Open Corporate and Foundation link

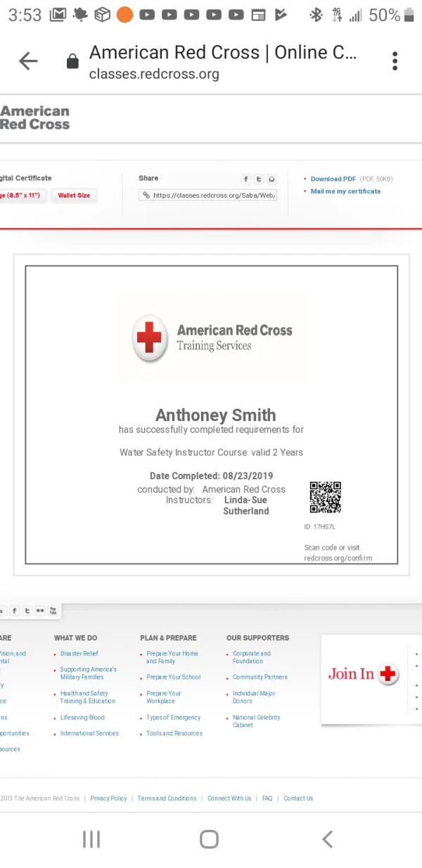click(252, 658)
